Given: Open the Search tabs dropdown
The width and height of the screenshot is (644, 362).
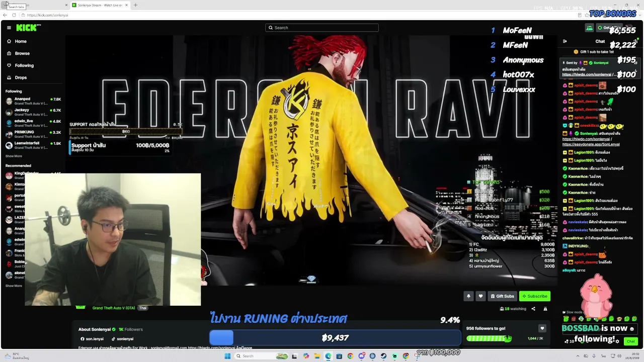Looking at the screenshot, I should click(x=6, y=4).
